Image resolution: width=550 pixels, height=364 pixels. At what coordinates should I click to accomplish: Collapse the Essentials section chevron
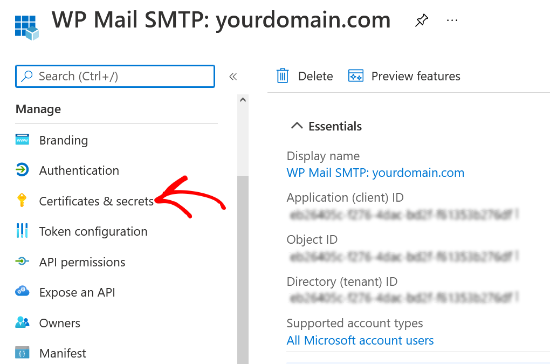(297, 126)
